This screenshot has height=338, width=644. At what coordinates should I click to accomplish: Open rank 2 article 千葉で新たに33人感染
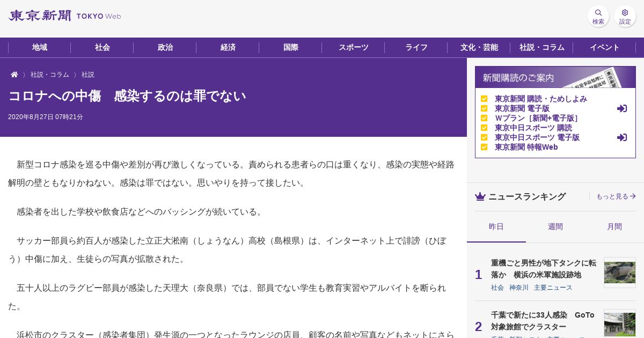tap(543, 321)
